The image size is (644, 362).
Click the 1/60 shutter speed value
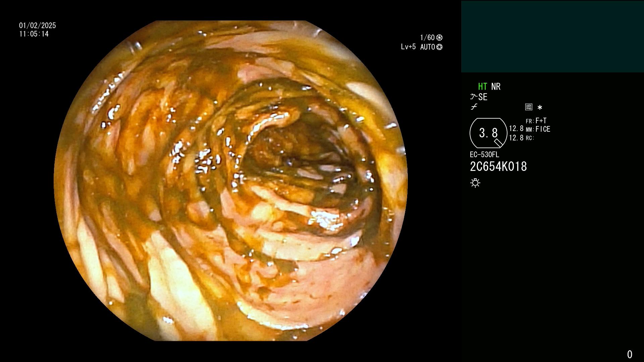[x=427, y=38]
